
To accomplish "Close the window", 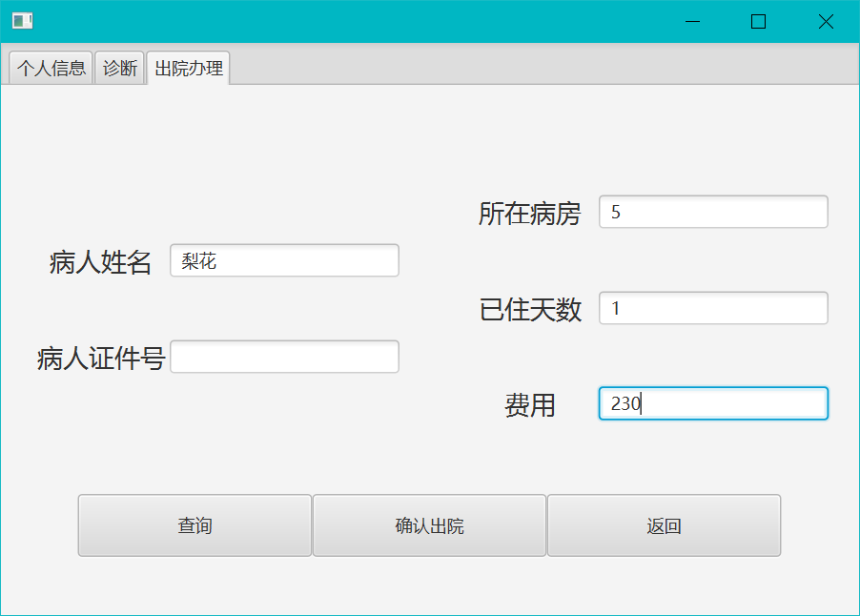I will point(826,21).
